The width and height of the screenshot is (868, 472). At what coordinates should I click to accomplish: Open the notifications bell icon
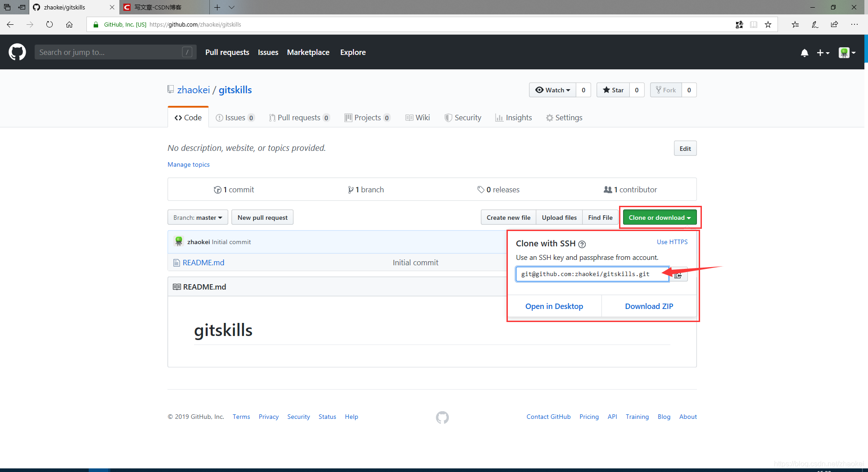tap(805, 53)
